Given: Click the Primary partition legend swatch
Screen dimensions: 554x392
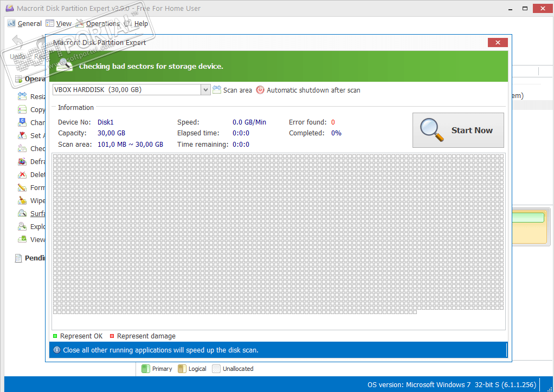Looking at the screenshot, I should (x=146, y=369).
